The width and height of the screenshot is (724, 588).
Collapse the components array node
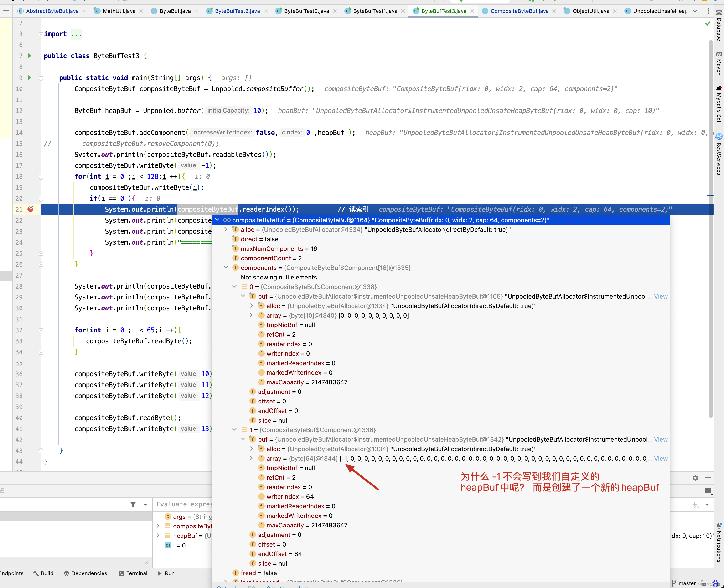click(226, 268)
